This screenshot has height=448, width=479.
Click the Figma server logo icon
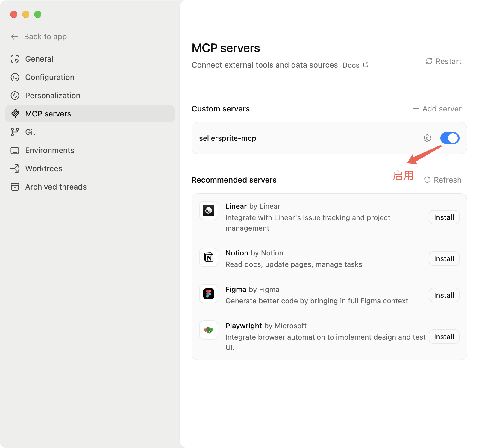209,294
